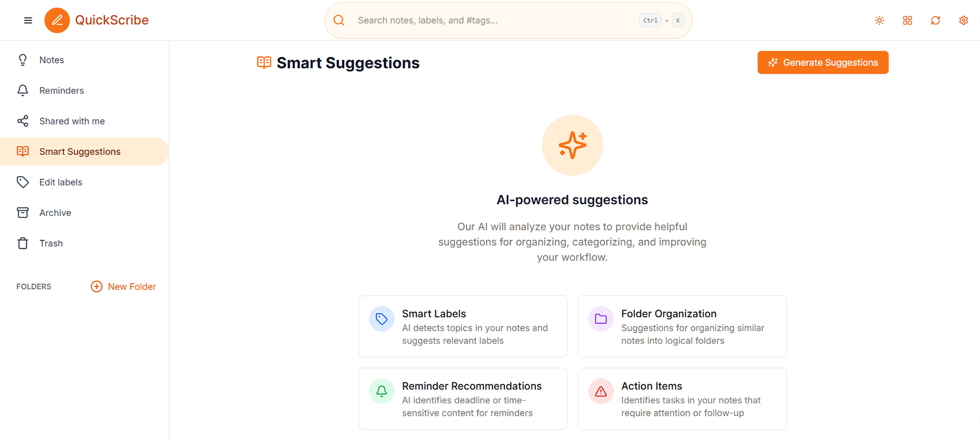Open the Edit labels section

coord(60,182)
